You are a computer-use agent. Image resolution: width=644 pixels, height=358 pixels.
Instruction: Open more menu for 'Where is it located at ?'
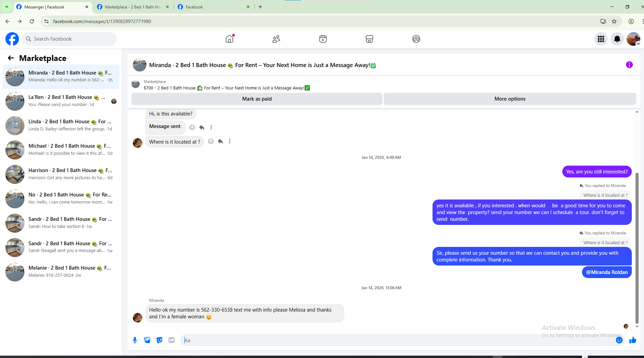point(230,141)
